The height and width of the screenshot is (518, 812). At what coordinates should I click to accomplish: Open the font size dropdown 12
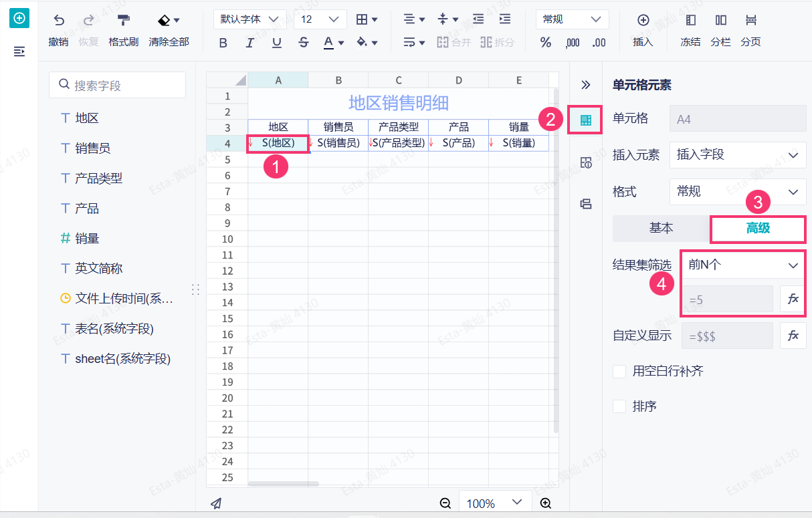tap(320, 19)
